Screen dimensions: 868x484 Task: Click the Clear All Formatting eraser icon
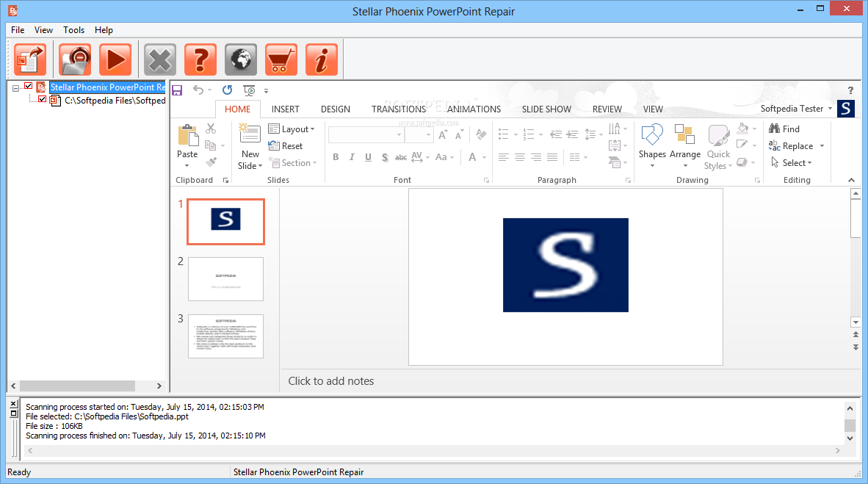tap(482, 134)
